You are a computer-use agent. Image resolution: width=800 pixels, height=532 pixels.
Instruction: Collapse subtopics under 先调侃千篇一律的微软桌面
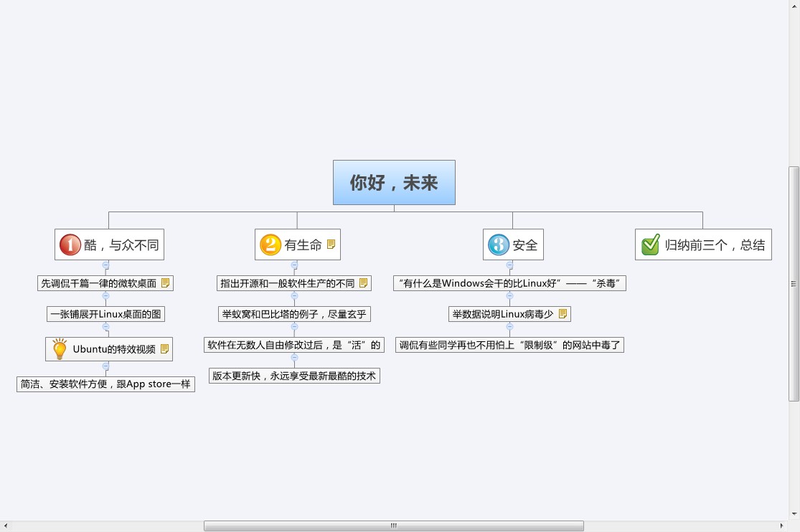pyautogui.click(x=105, y=296)
